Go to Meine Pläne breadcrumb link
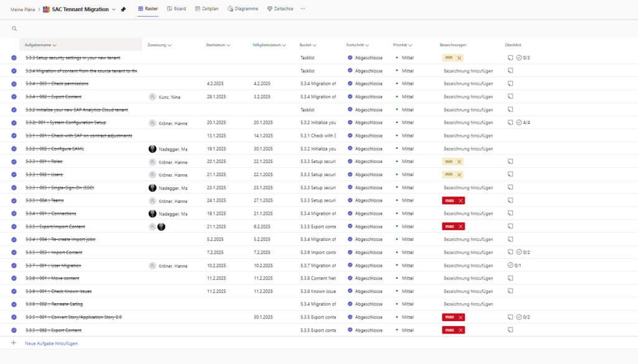This screenshot has width=638, height=364. click(x=22, y=9)
